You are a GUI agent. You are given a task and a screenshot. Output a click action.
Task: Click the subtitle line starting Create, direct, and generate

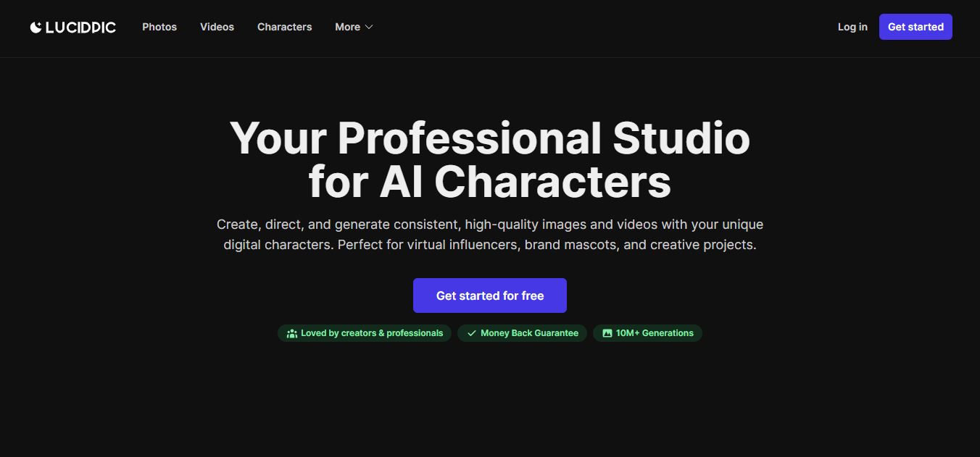pos(490,225)
